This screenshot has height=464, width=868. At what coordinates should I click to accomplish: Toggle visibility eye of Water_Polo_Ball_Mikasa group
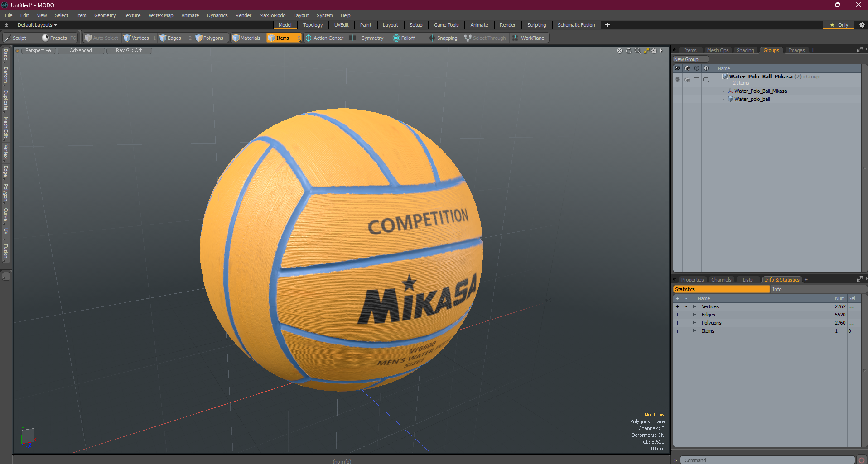tap(677, 80)
